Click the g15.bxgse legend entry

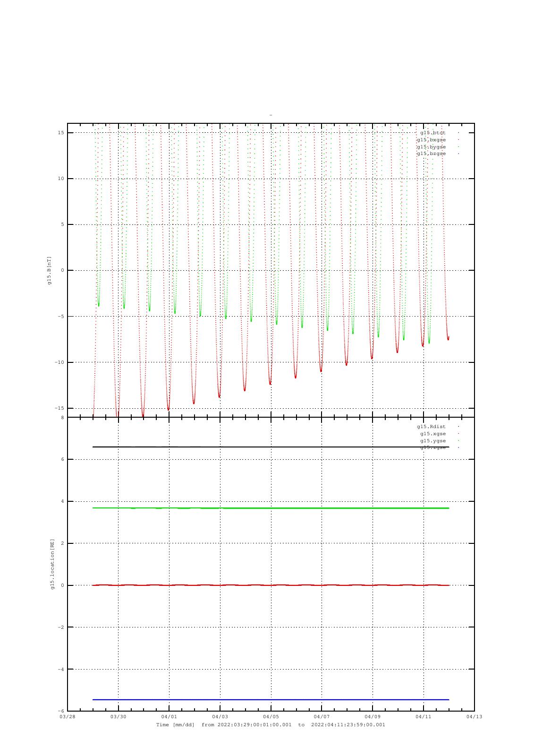click(x=431, y=140)
